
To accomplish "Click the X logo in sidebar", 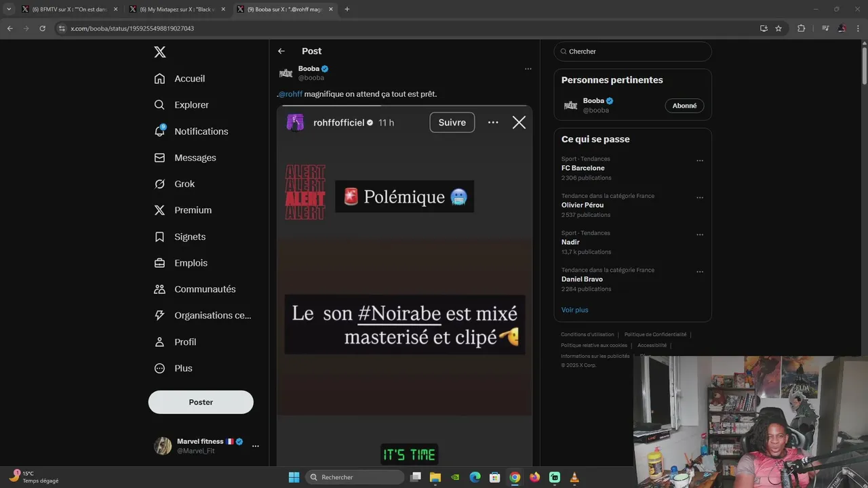I will point(159,52).
